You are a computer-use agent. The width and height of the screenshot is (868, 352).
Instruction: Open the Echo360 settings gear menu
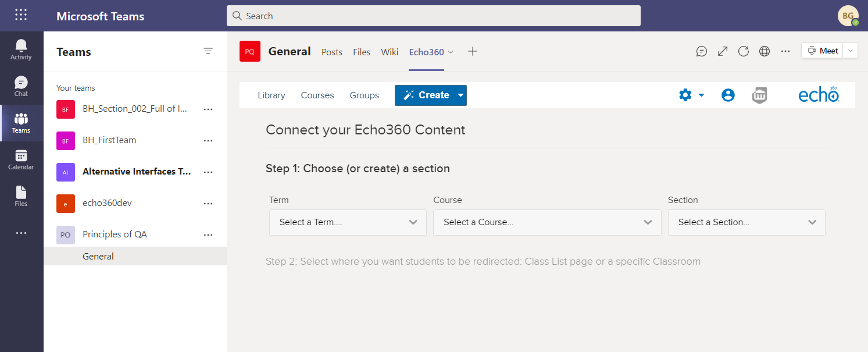[x=691, y=95]
